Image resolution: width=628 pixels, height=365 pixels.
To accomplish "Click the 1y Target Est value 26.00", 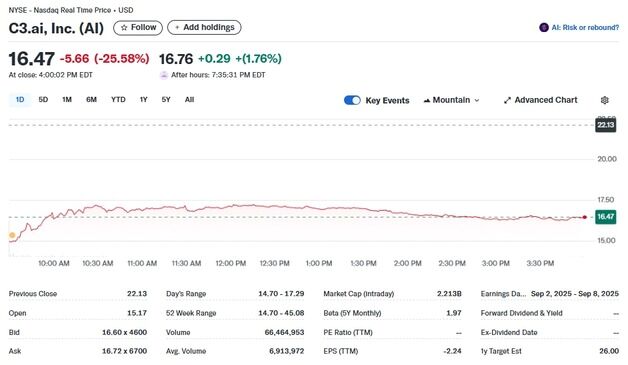I will point(609,351).
